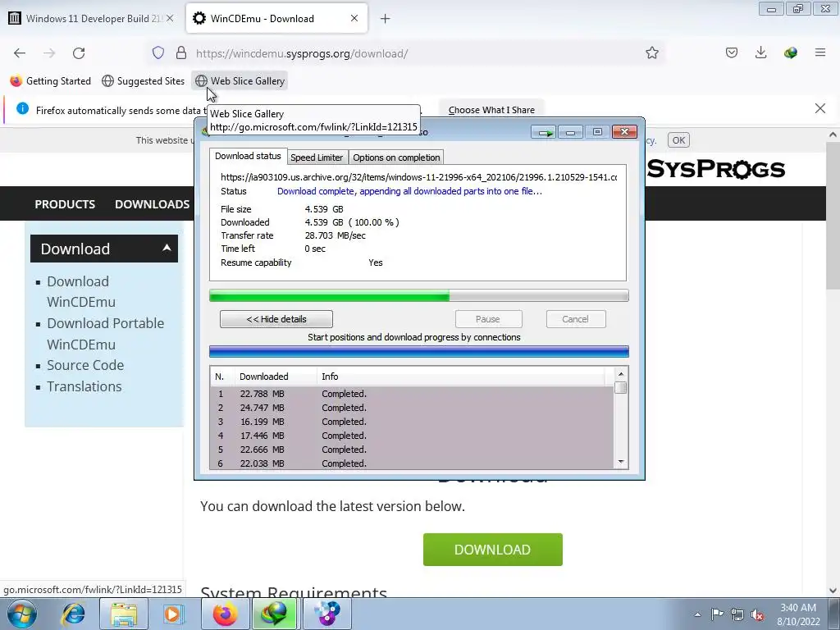Screen dimensions: 840x630
Task: Open the Options on completion tab
Action: click(396, 157)
